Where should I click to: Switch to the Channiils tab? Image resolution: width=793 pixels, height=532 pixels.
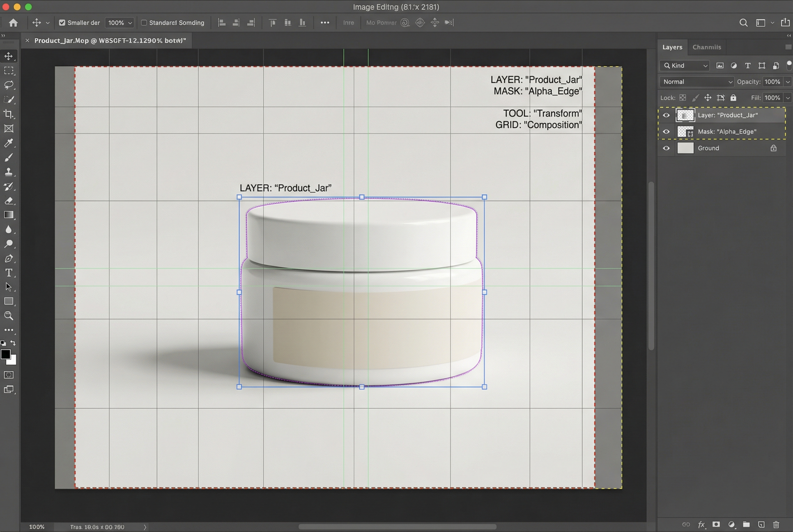point(706,47)
